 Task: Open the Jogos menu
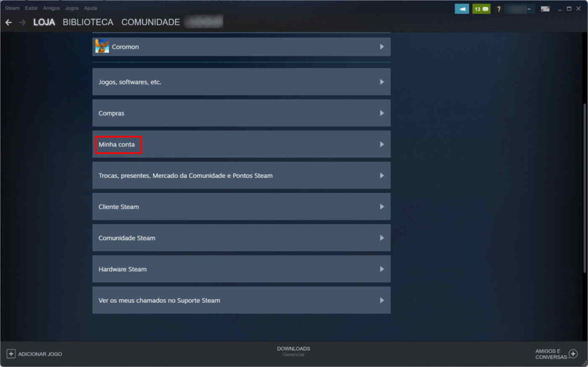click(x=72, y=8)
